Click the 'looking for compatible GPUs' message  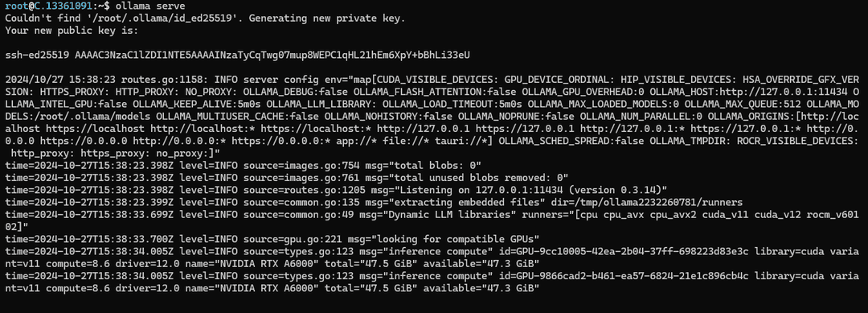pyautogui.click(x=455, y=239)
